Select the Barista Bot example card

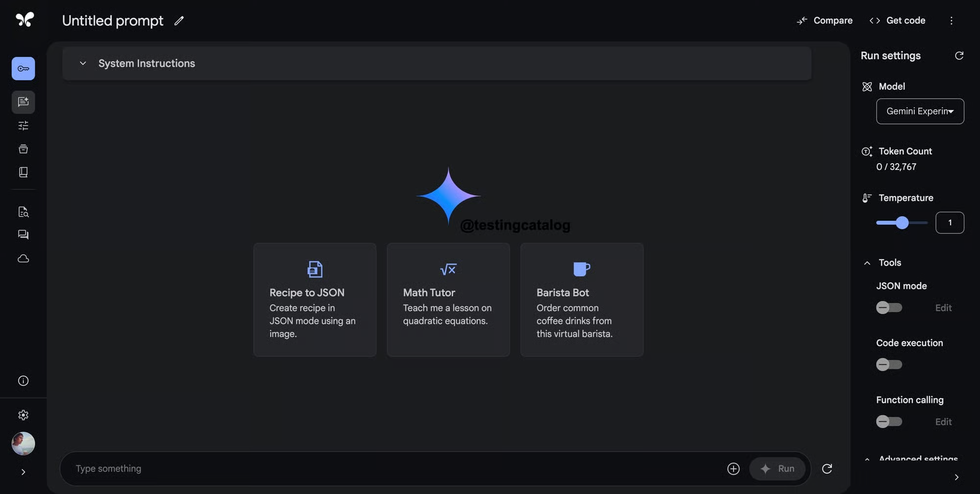(x=581, y=300)
